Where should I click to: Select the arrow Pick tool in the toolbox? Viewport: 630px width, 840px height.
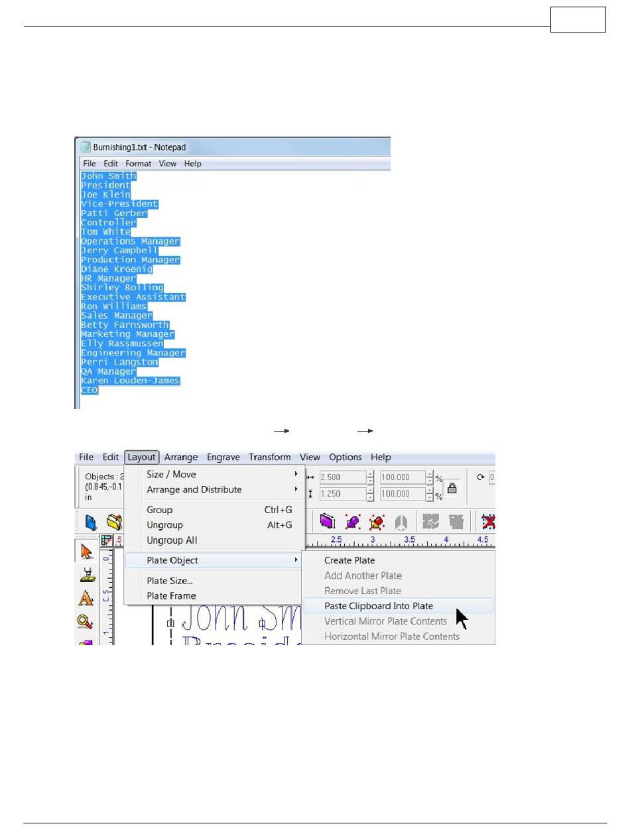click(x=86, y=552)
